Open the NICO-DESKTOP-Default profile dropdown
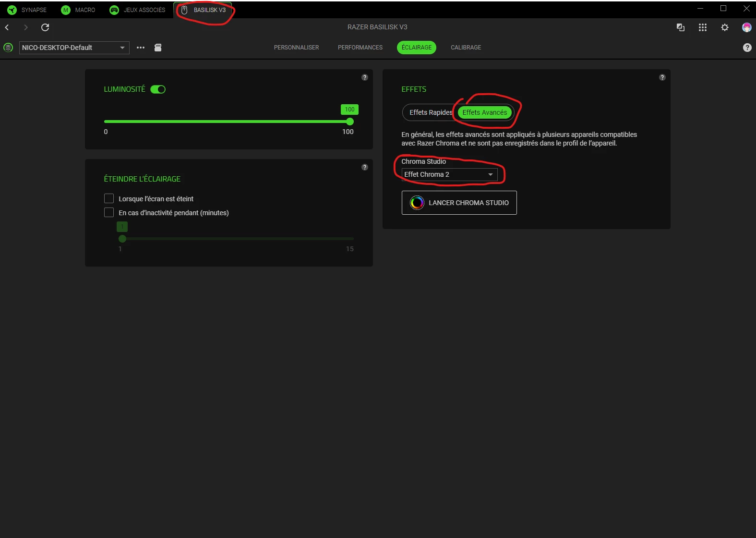The height and width of the screenshot is (538, 756). (x=74, y=48)
